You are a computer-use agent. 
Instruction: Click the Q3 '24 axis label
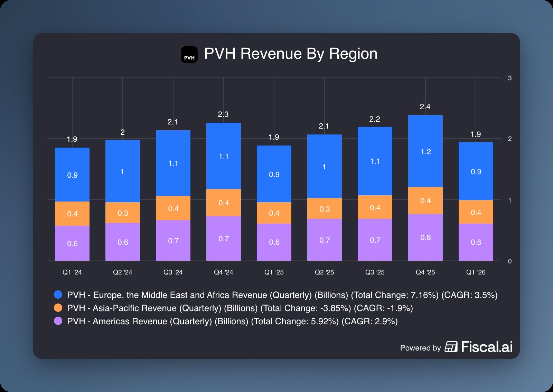pos(173,272)
